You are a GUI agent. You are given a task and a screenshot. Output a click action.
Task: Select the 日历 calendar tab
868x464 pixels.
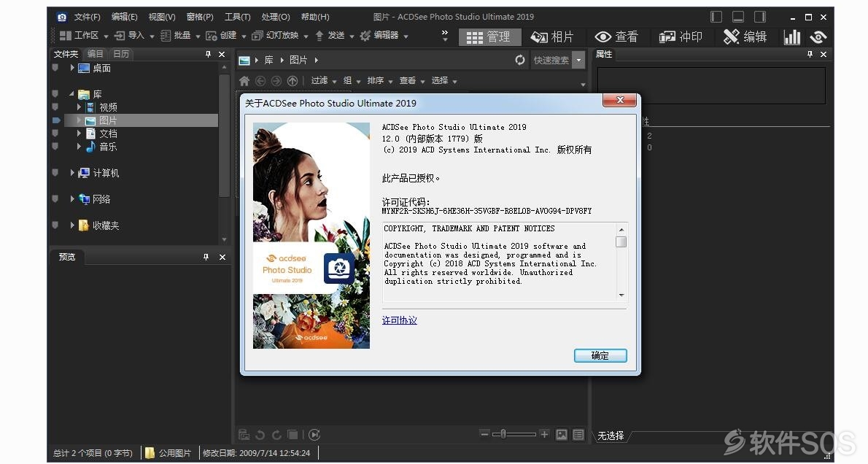tap(120, 54)
